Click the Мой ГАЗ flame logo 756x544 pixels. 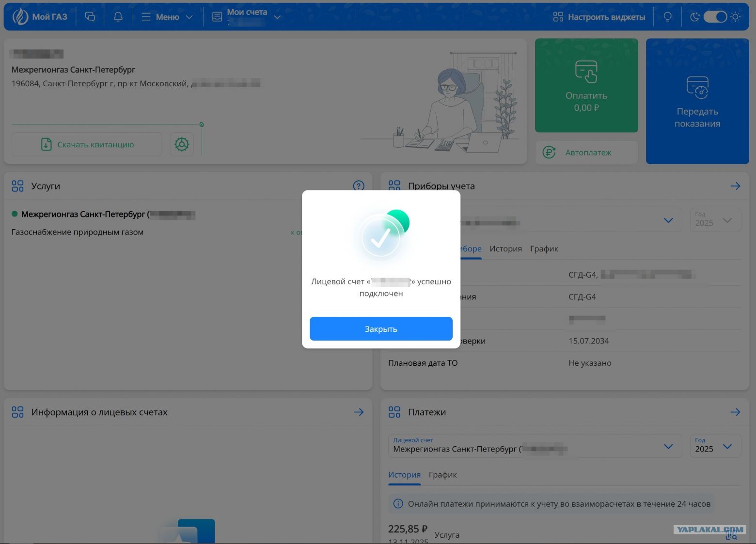point(20,17)
